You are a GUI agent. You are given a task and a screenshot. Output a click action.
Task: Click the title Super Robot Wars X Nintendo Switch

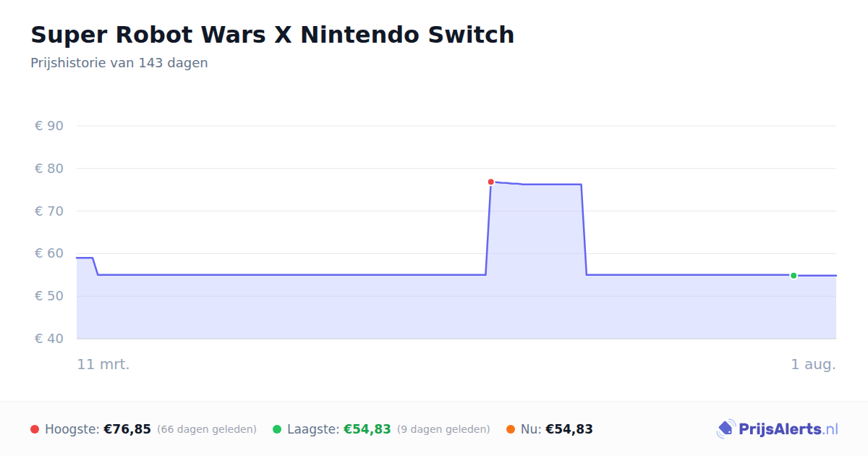click(273, 34)
